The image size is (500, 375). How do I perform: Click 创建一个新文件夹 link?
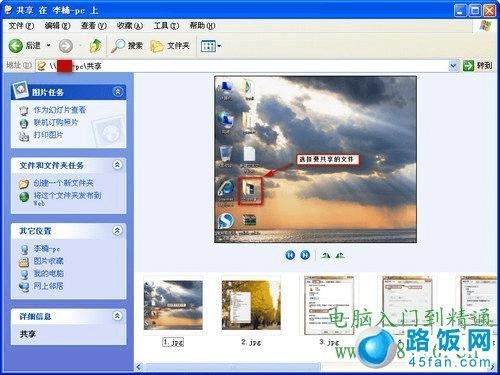click(63, 183)
